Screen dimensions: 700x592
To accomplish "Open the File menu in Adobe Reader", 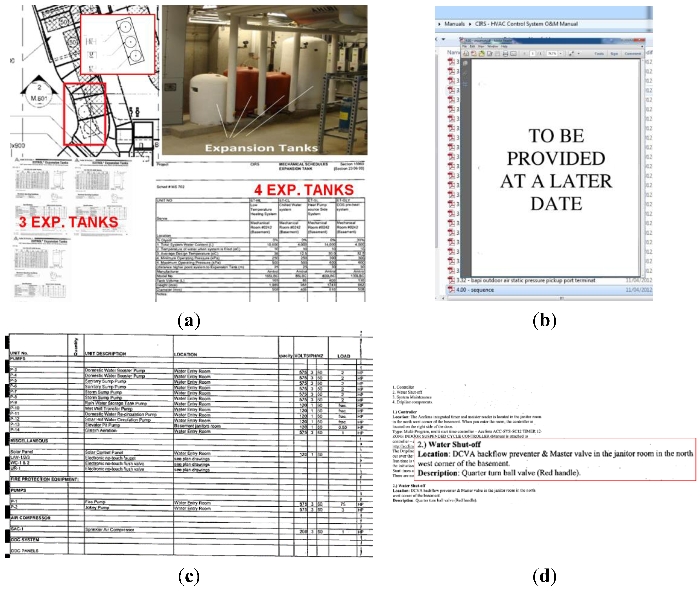I will coord(465,46).
